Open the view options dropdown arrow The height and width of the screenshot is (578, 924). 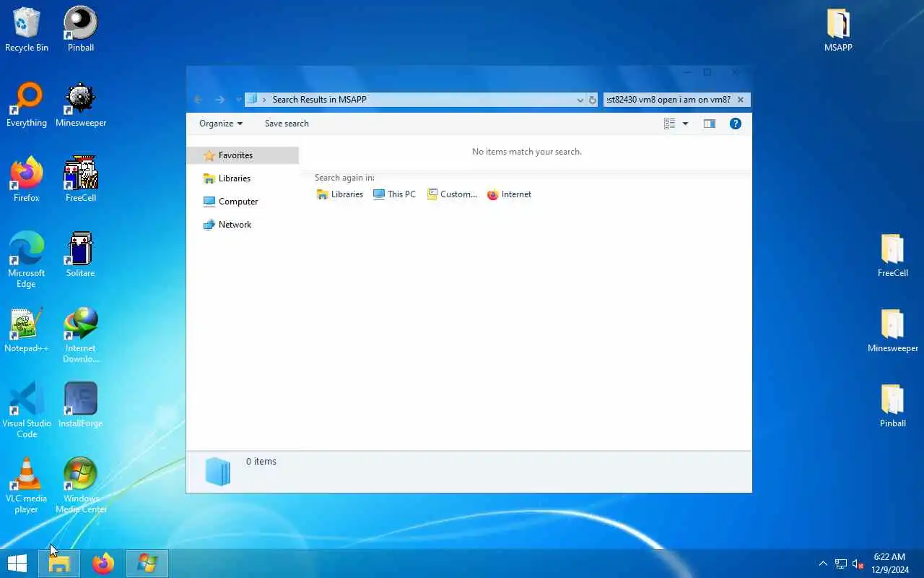point(685,124)
